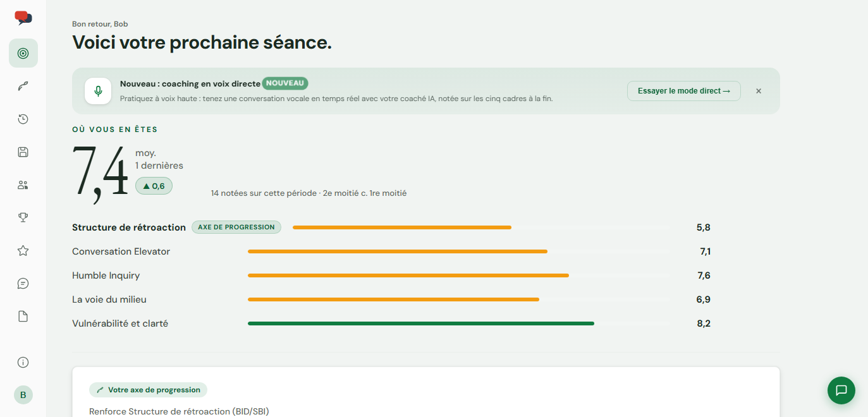Select the Structure de rétroaction label
This screenshot has width=868, height=417.
129,227
